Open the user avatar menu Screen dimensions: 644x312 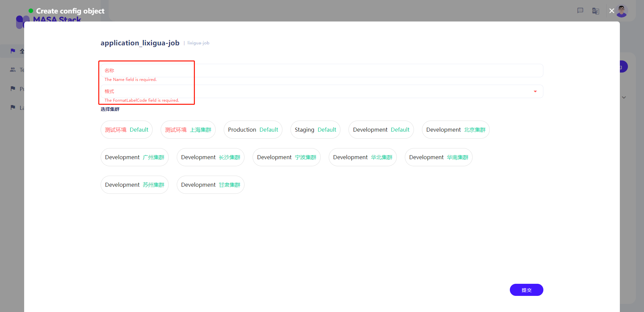(622, 11)
